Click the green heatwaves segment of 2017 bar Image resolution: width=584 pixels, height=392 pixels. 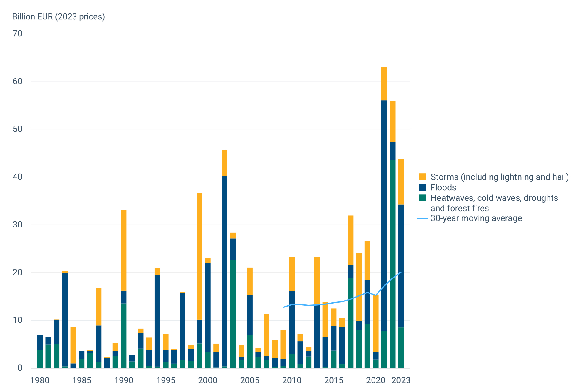click(x=351, y=323)
